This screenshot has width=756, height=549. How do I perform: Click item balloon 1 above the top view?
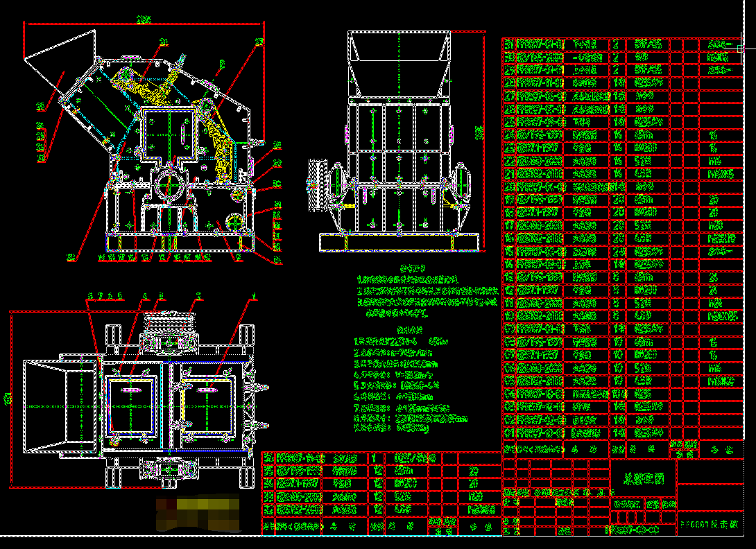[253, 296]
